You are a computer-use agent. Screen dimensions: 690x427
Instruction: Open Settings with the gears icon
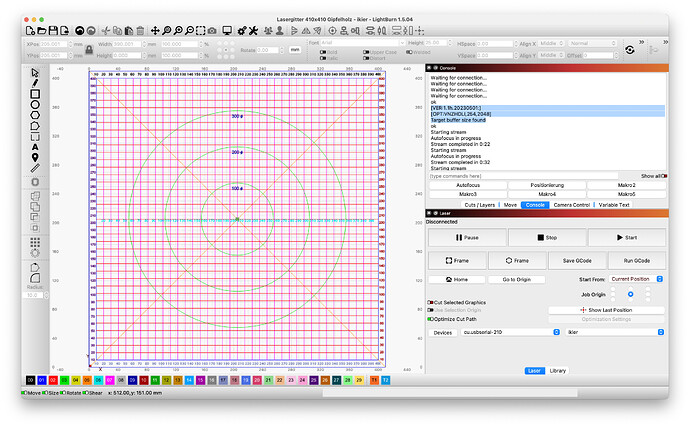[x=242, y=30]
